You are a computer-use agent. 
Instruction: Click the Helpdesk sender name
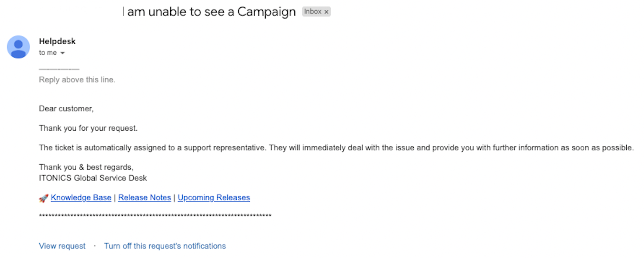click(x=57, y=41)
